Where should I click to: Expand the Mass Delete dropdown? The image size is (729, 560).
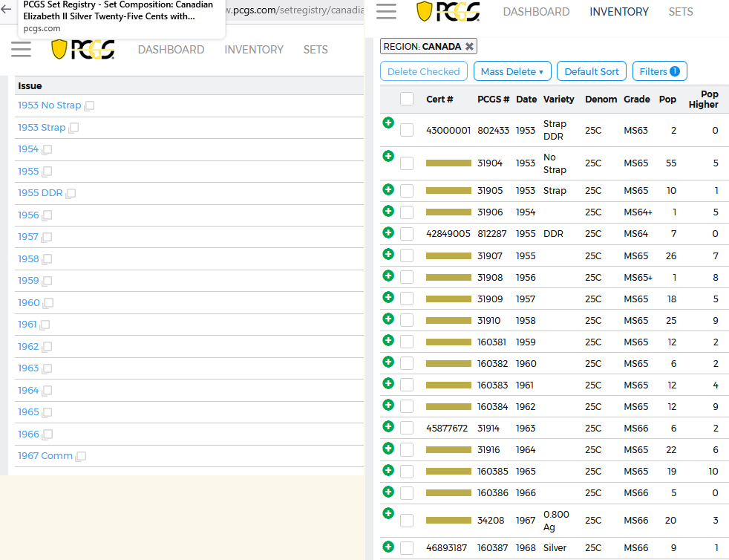point(511,71)
